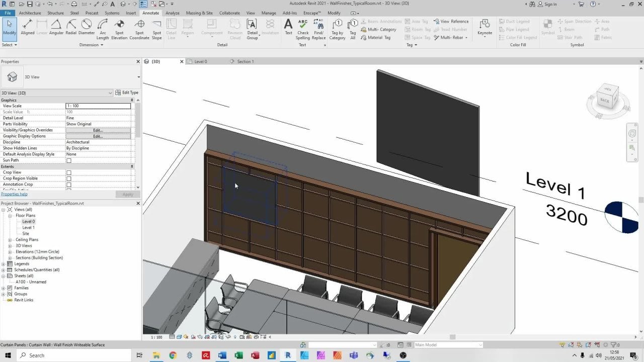Viewport: 644px width, 362px height.
Task: Activate the Text annotation tool
Action: (x=288, y=27)
